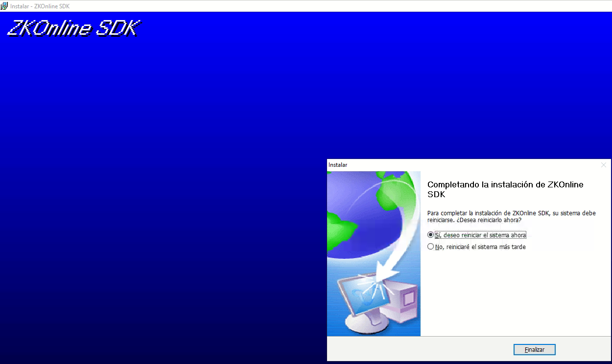Click the blank white area below the radio options

(x=514, y=294)
